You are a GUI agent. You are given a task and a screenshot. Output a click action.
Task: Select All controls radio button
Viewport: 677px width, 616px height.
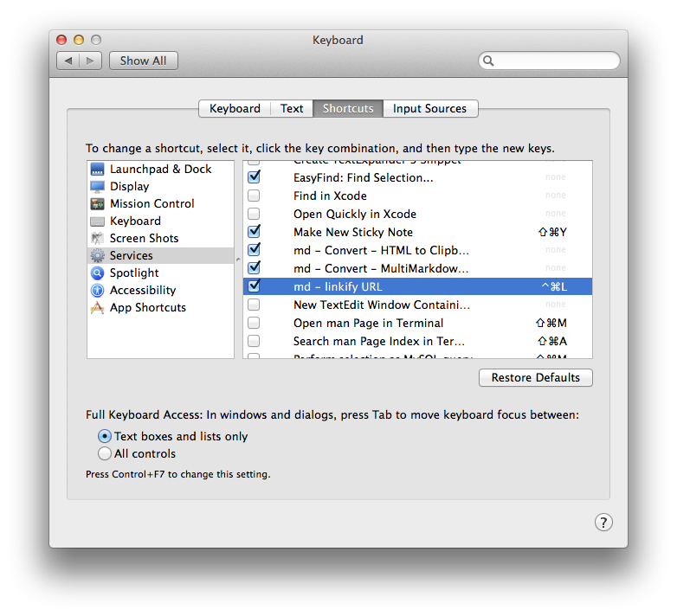[105, 453]
